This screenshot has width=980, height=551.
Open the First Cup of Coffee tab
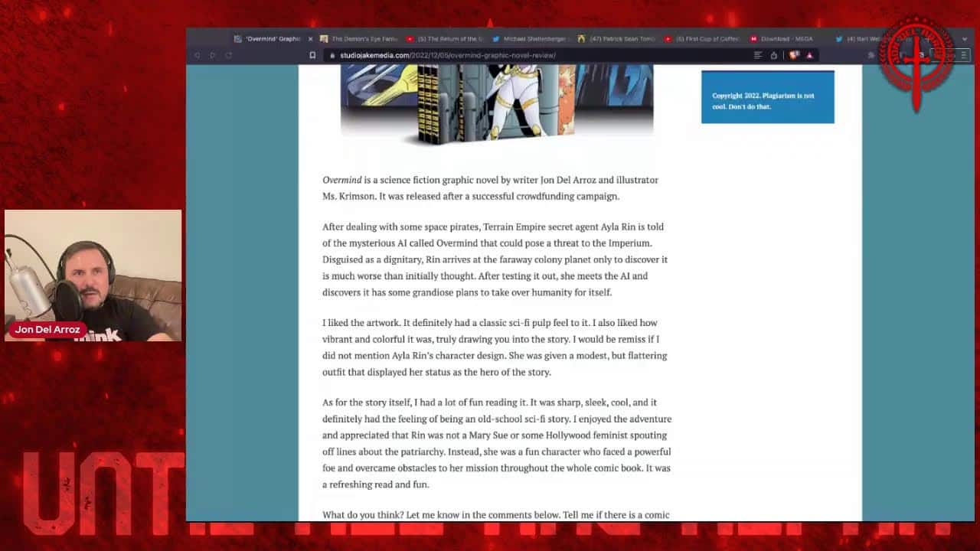(706, 39)
